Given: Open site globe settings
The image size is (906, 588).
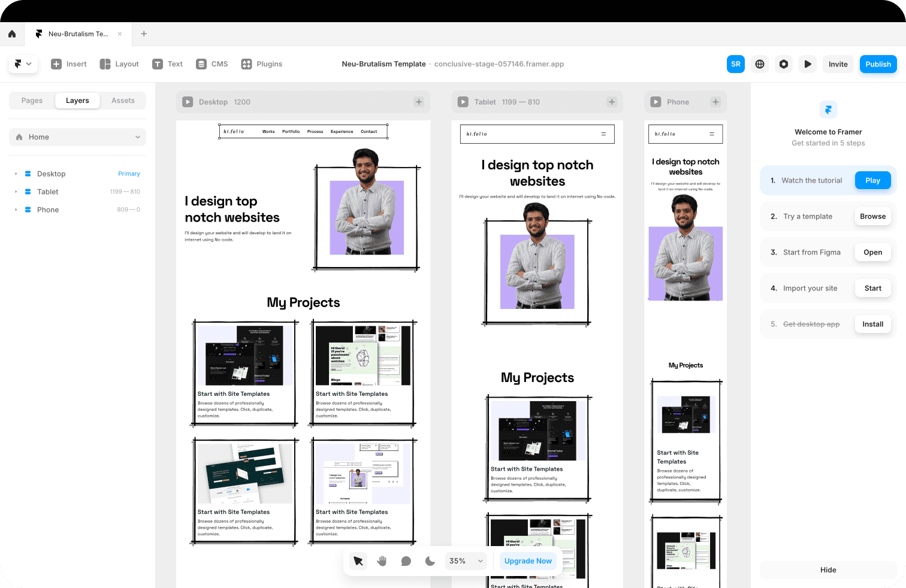Looking at the screenshot, I should tap(760, 64).
